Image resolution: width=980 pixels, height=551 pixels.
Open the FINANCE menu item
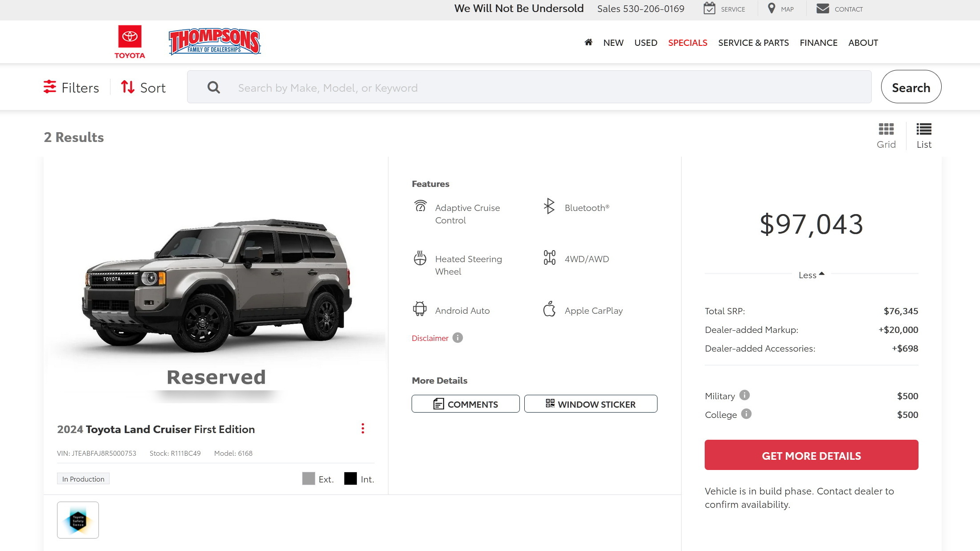tap(818, 43)
